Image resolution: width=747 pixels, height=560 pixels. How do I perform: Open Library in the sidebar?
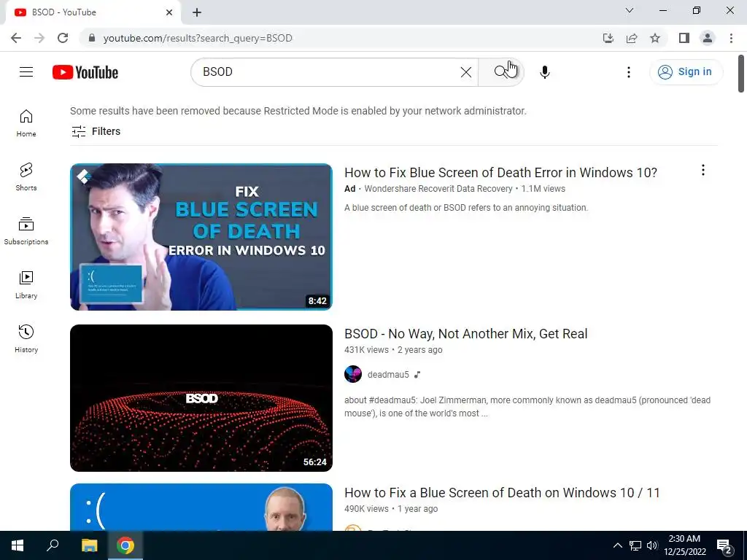(x=26, y=285)
